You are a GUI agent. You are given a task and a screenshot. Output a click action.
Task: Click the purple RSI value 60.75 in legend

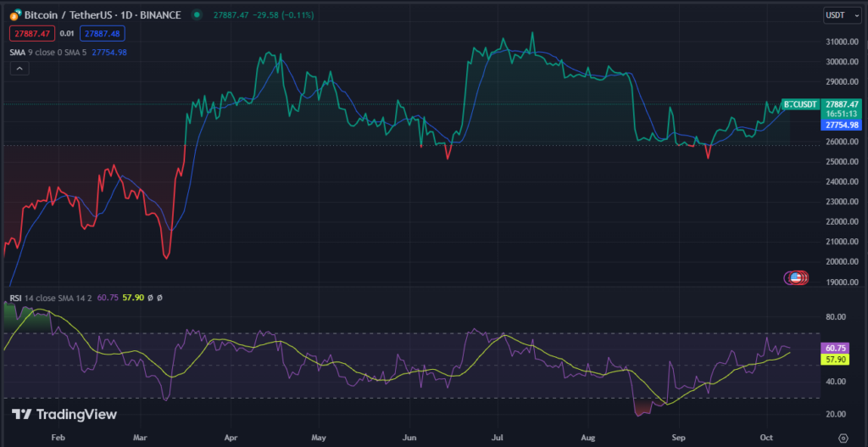click(108, 298)
